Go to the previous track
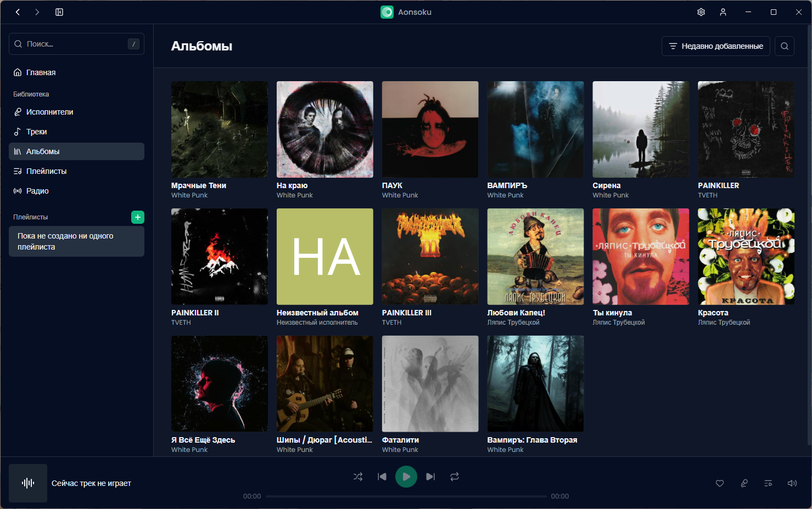This screenshot has width=812, height=509. [382, 477]
